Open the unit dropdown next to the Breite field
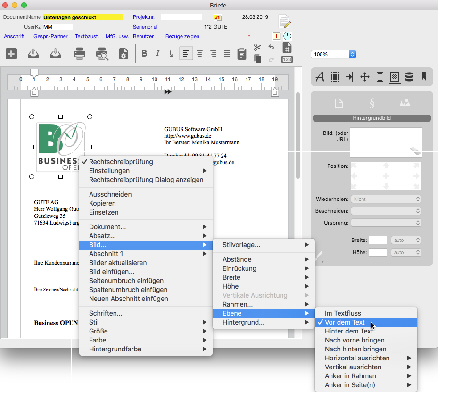The image size is (453, 399). coord(406,240)
